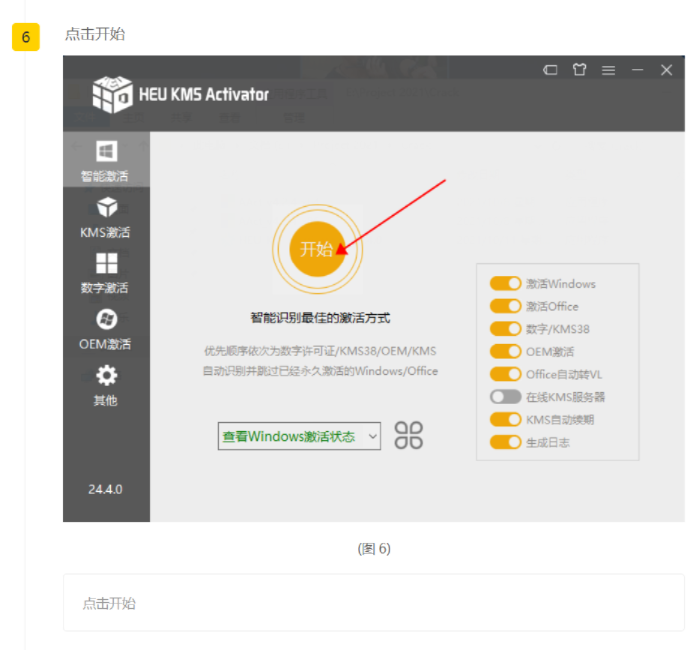Viewport: 695px width, 650px height.
Task: Close the HEU KMS Activator window
Action: [x=666, y=70]
